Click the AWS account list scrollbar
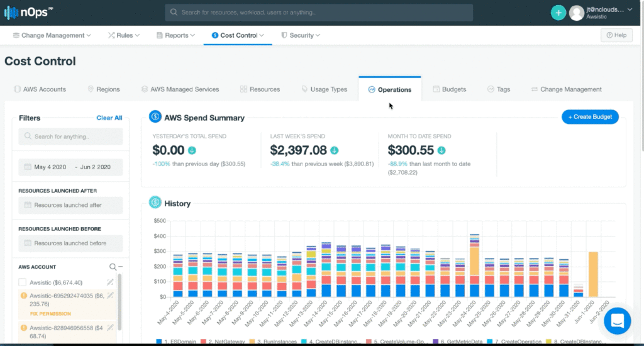The height and width of the screenshot is (346, 644). coord(119,302)
